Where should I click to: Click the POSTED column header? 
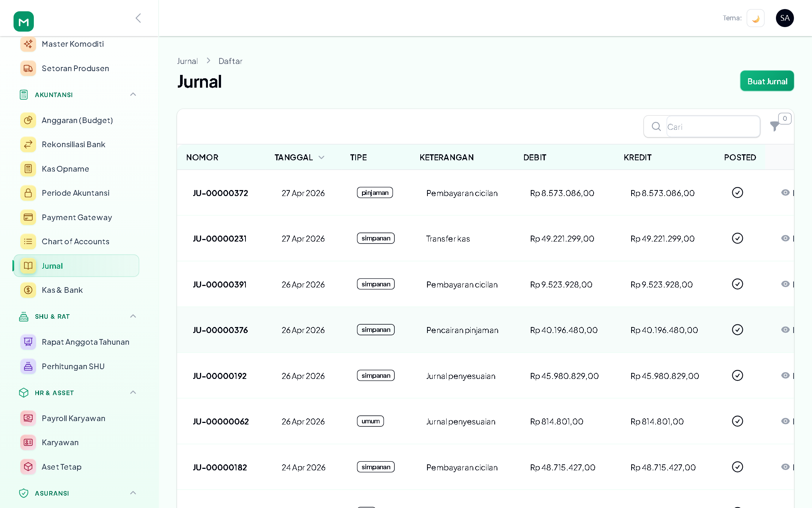740,157
